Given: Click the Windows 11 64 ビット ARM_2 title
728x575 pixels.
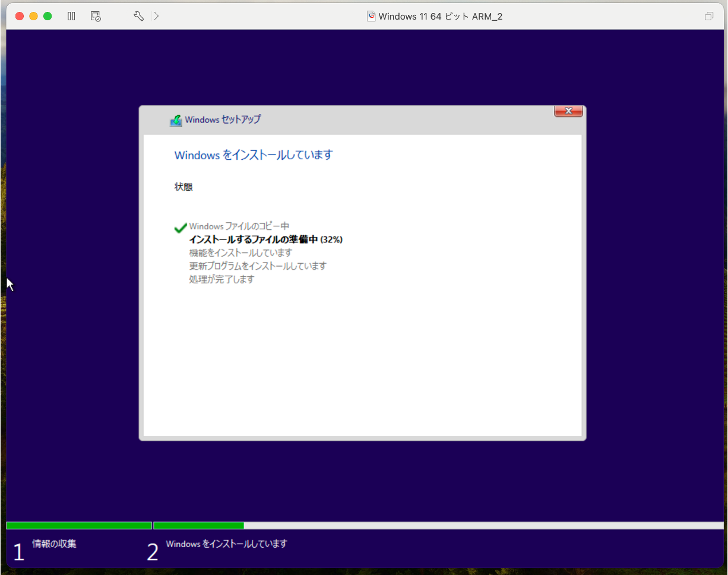Looking at the screenshot, I should click(440, 16).
